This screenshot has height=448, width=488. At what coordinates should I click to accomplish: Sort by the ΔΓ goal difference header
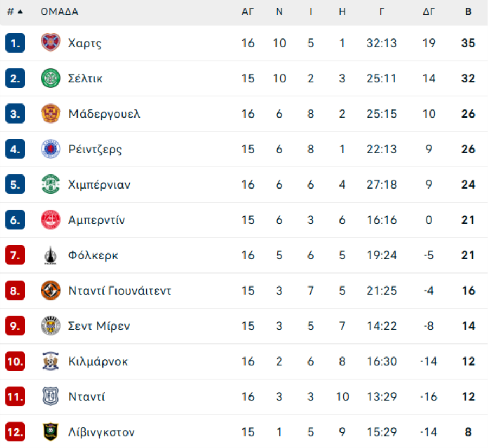429,11
